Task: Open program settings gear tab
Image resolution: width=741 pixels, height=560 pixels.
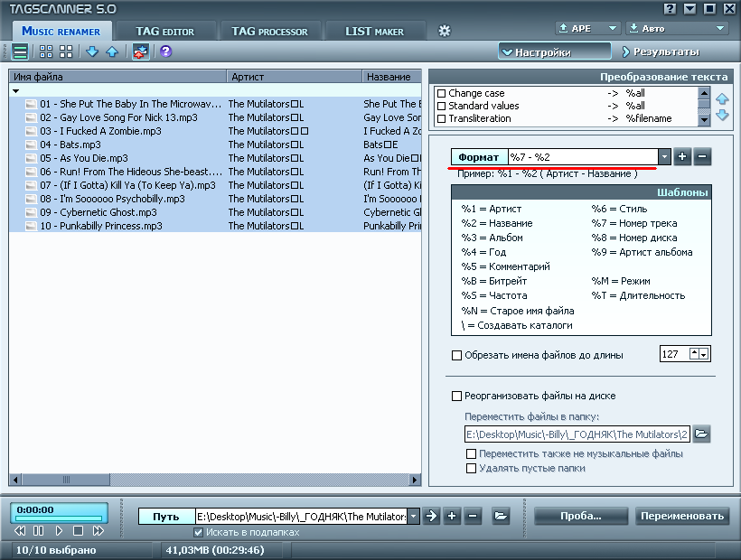Action: click(x=445, y=32)
